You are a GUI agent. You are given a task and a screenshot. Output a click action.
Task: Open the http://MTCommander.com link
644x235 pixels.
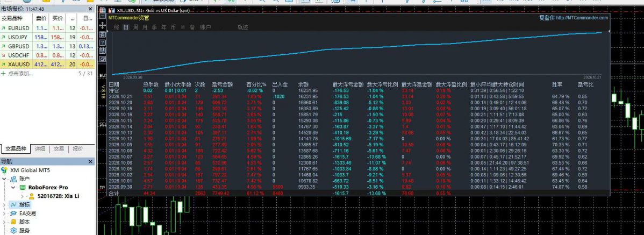click(x=582, y=18)
